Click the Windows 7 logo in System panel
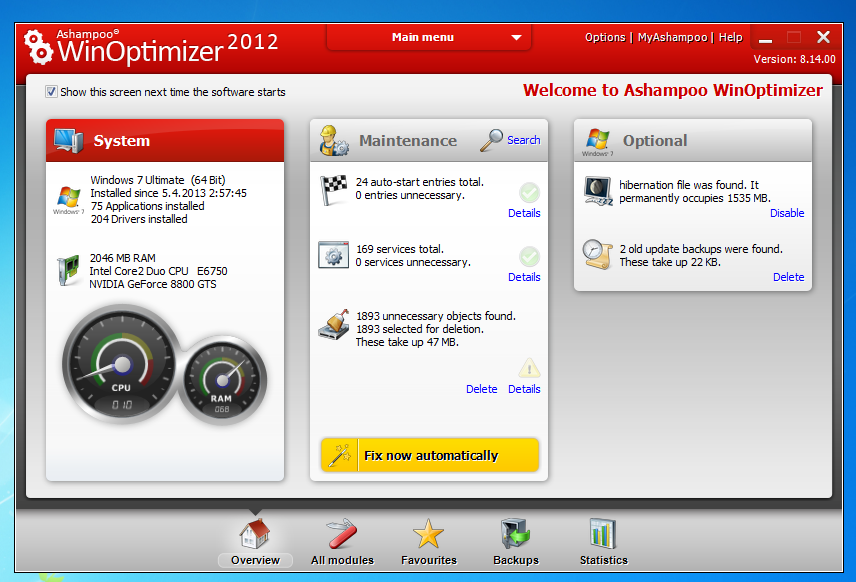 coord(68,200)
